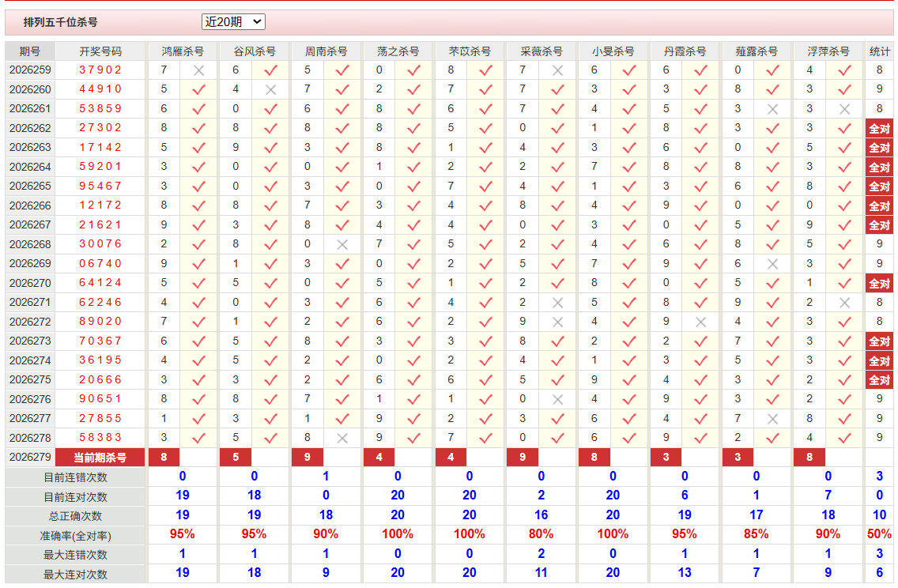Image resolution: width=898 pixels, height=588 pixels.
Task: Click the red checkmark for 谷风杀号 in row 2026259
Action: [270, 70]
